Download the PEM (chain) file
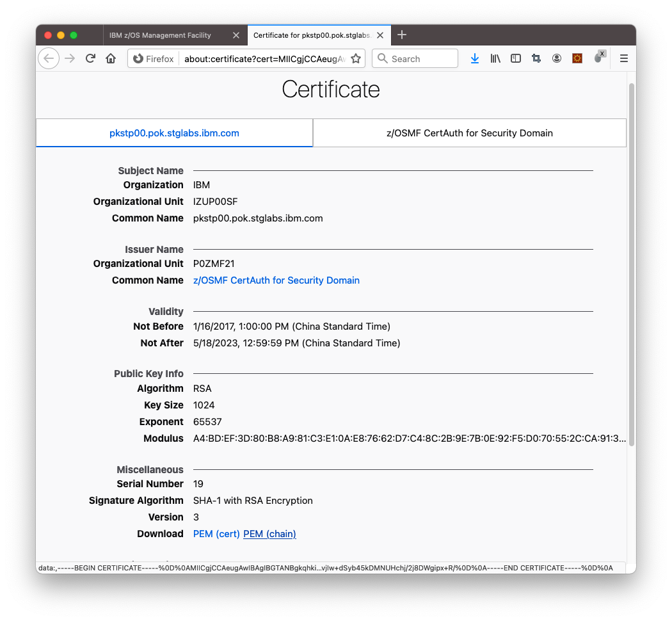This screenshot has height=621, width=672. tap(269, 533)
